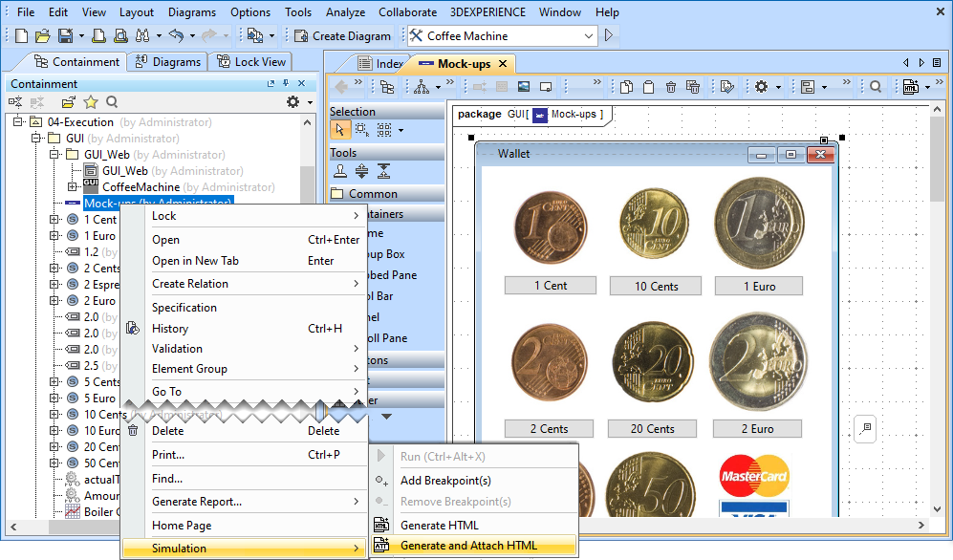Click the MasterCard logo image
Screen dimensions: 953x560
(753, 475)
